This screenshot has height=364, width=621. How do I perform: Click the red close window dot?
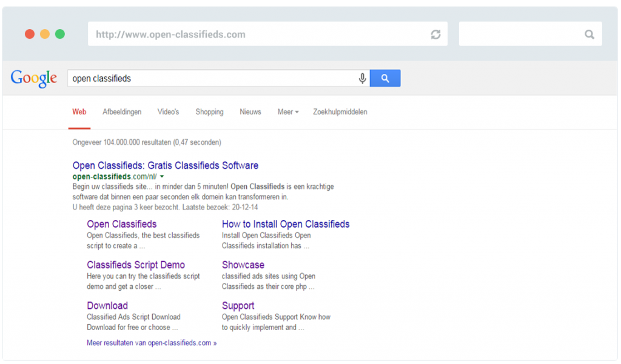[x=30, y=34]
